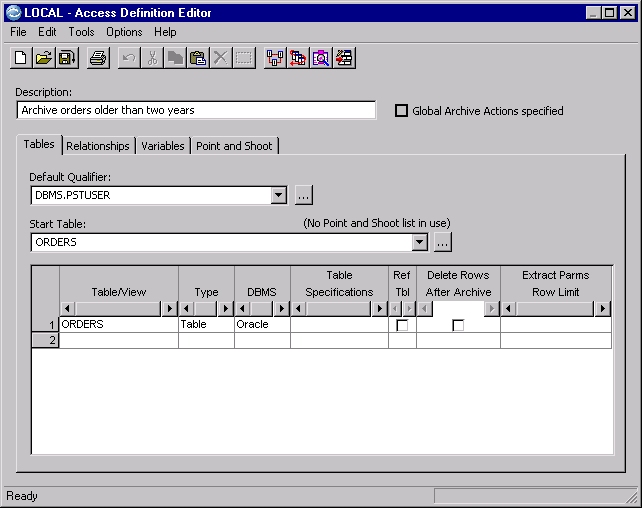Maximize the Access Definition Editor window
Viewport: 642px width, 508px height.
click(609, 13)
